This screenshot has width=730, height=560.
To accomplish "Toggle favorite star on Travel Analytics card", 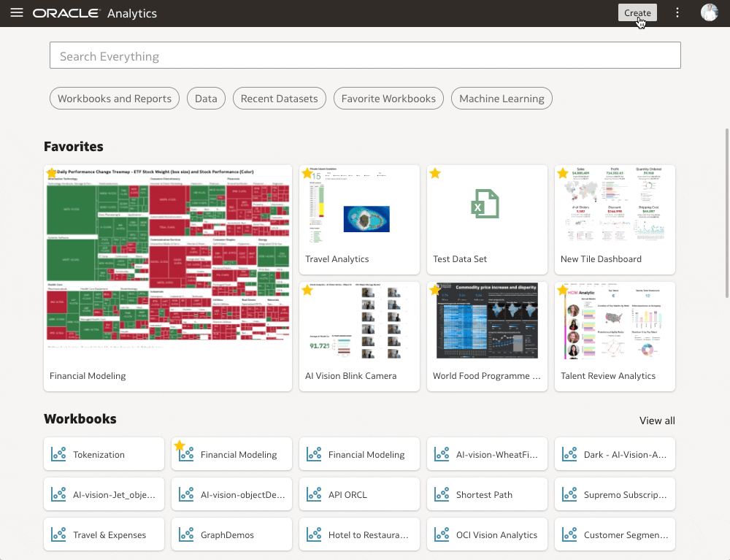I will click(307, 174).
